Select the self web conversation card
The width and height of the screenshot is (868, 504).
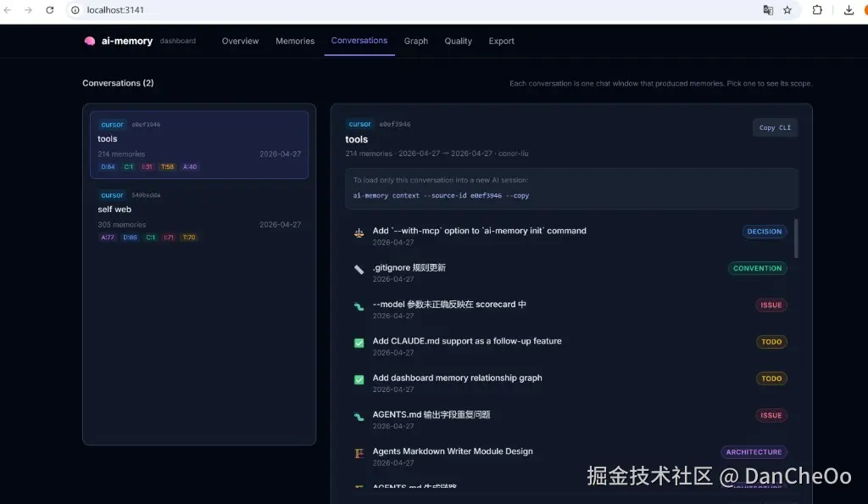pyautogui.click(x=199, y=216)
